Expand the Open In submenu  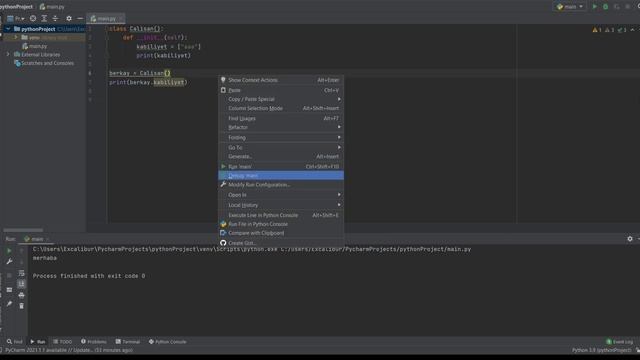coord(281,195)
